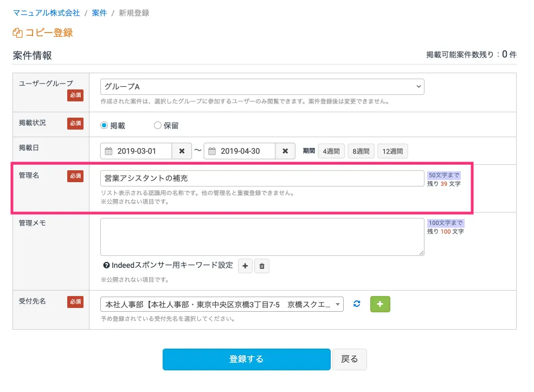
Task: Click into the 管理メモ text area
Action: click(x=262, y=236)
